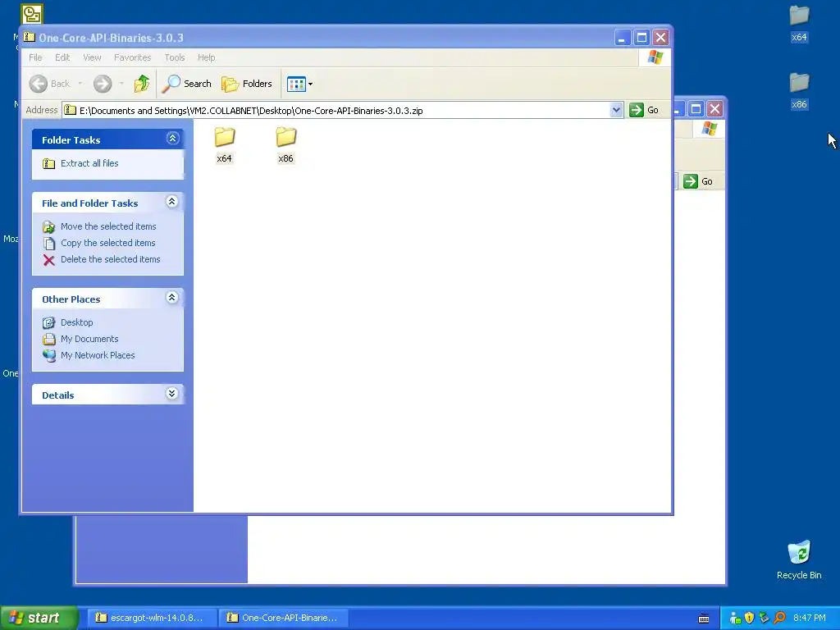This screenshot has height=630, width=840.
Task: Open the Edit menu
Action: pyautogui.click(x=62, y=57)
